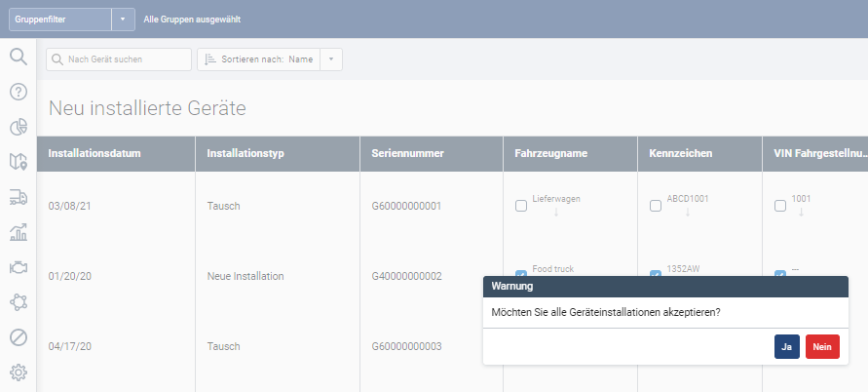Click the Sortieren nach: Name button

[x=259, y=59]
